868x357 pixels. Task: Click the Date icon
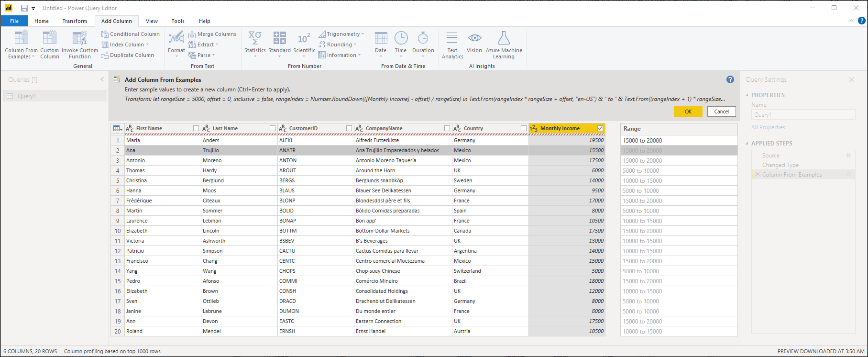click(x=381, y=38)
